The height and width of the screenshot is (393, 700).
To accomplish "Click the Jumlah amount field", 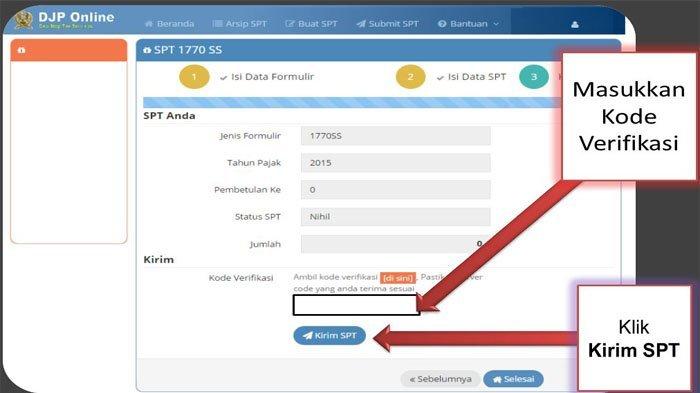I will tap(396, 244).
